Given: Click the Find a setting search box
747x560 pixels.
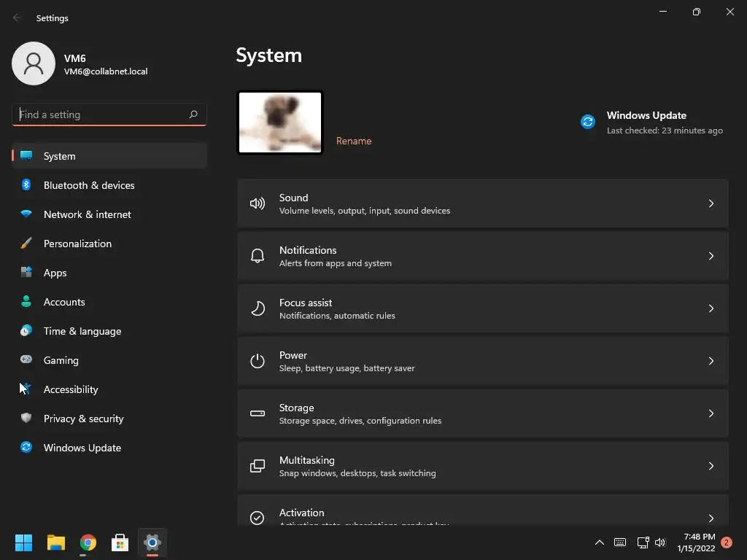Looking at the screenshot, I should pos(109,114).
